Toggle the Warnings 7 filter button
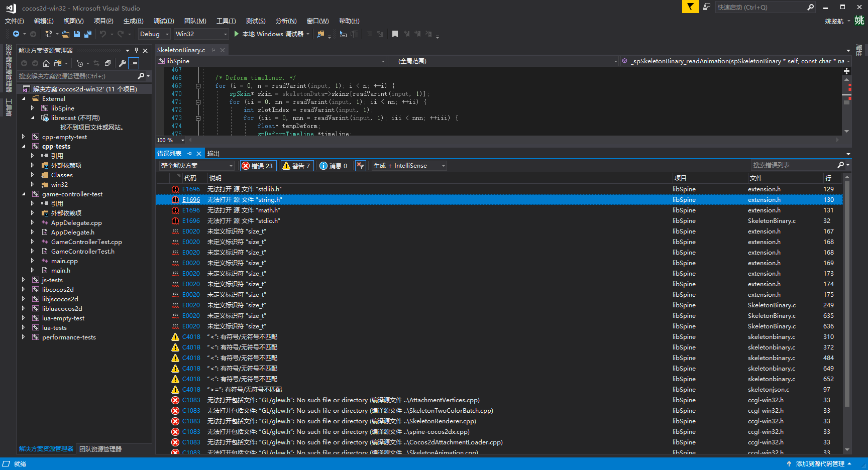The width and height of the screenshot is (868, 470). (296, 166)
